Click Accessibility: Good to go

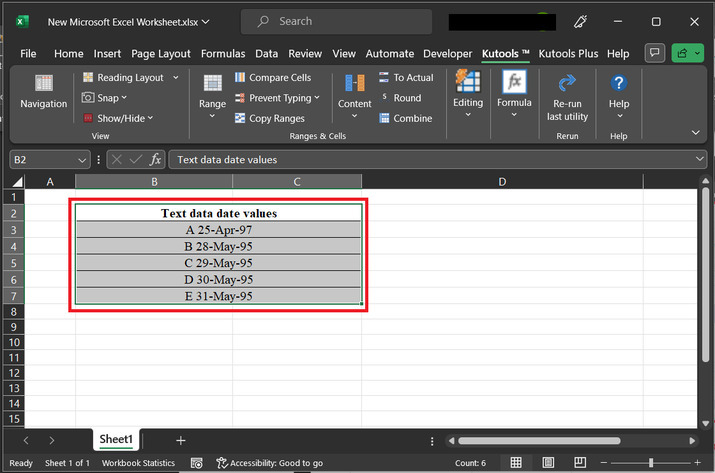click(269, 463)
